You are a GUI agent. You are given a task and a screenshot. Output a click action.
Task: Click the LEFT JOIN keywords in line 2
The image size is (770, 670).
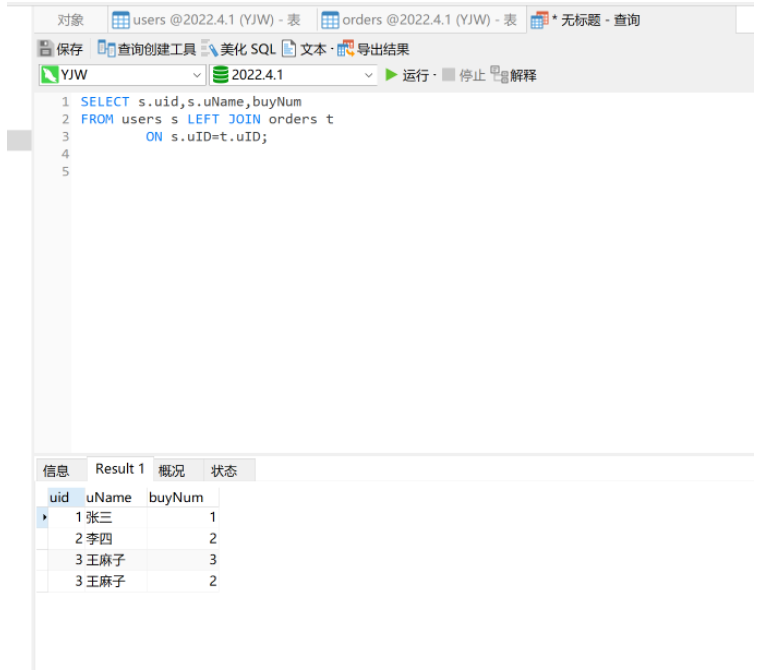224,119
